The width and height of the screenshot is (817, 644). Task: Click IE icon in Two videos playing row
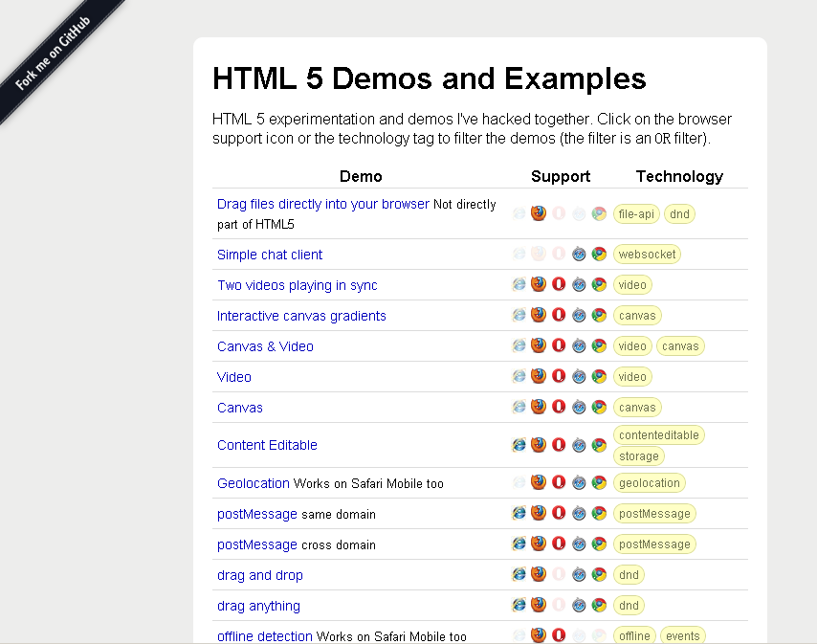[519, 284]
